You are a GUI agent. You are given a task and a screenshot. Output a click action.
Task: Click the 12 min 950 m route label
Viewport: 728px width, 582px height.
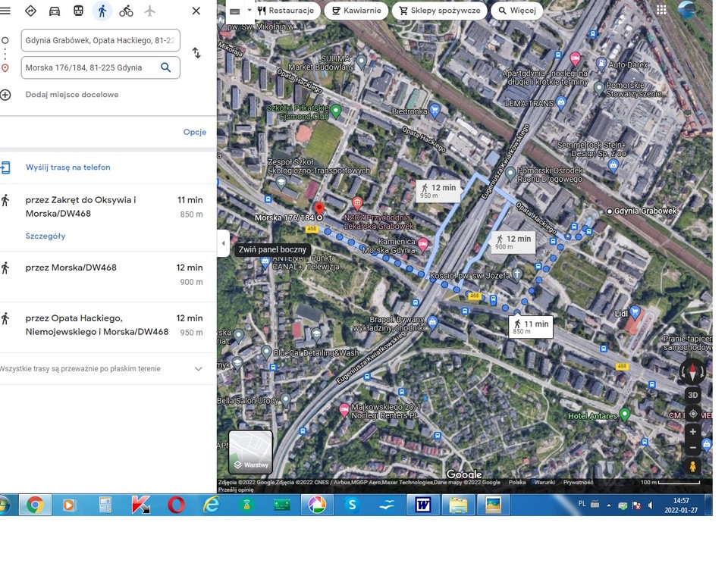438,190
